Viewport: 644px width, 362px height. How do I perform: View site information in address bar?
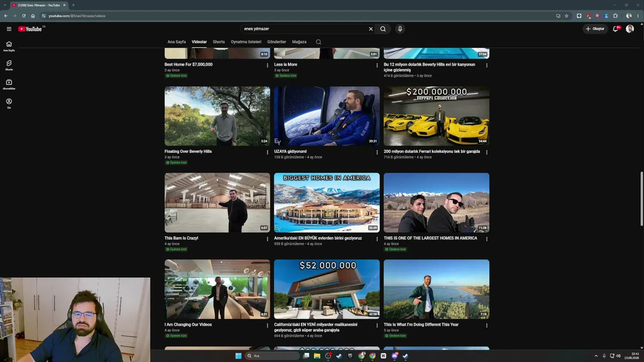click(44, 16)
